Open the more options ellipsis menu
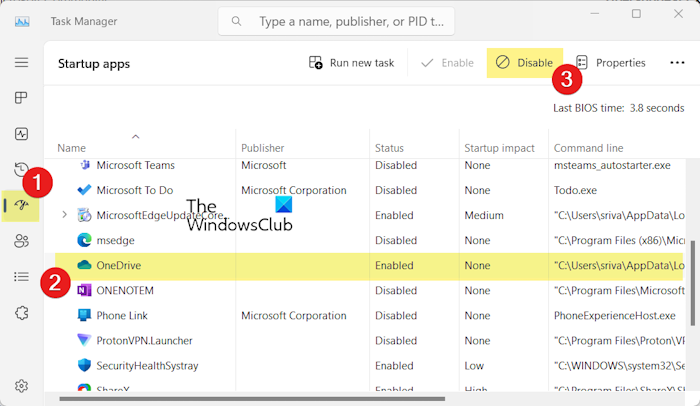This screenshot has width=700, height=406. pos(677,63)
